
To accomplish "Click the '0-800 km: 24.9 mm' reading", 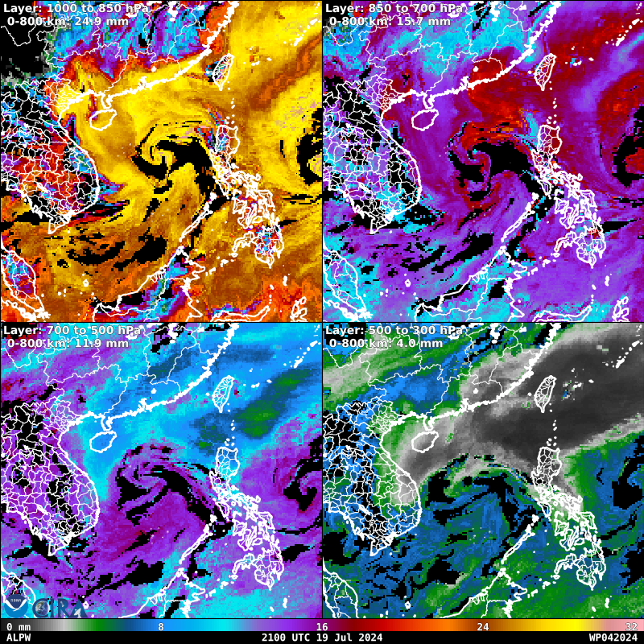I will tap(67, 21).
